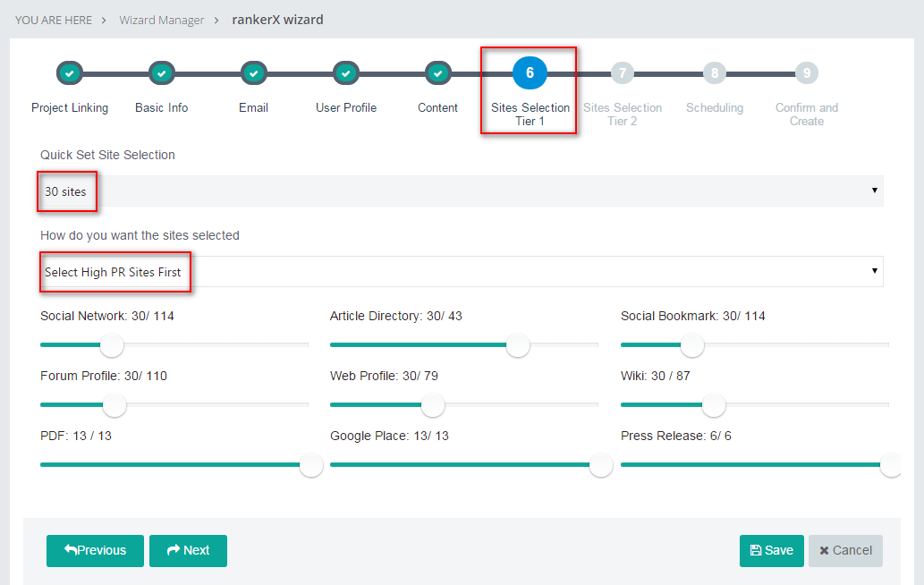Image resolution: width=924 pixels, height=585 pixels.
Task: Open the Scheduling step label
Action: (714, 108)
